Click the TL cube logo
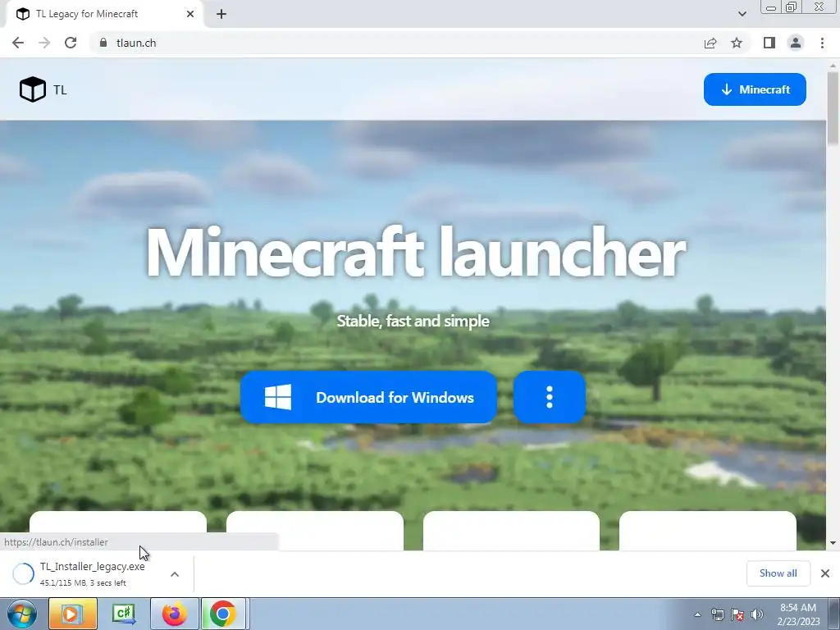The height and width of the screenshot is (630, 840). 33,89
